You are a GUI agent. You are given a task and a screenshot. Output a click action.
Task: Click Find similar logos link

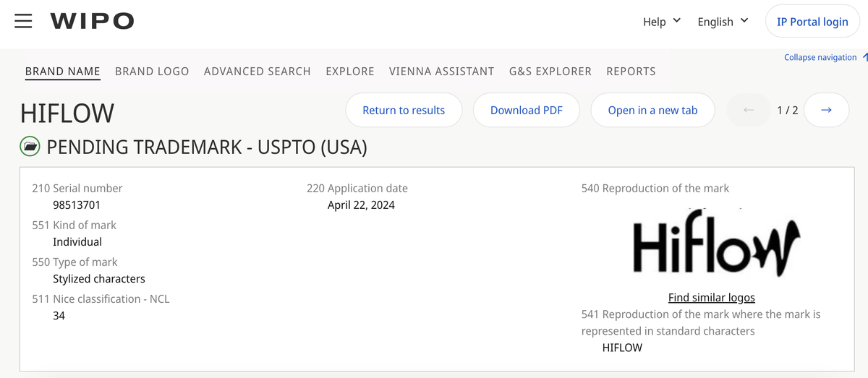[x=712, y=297]
